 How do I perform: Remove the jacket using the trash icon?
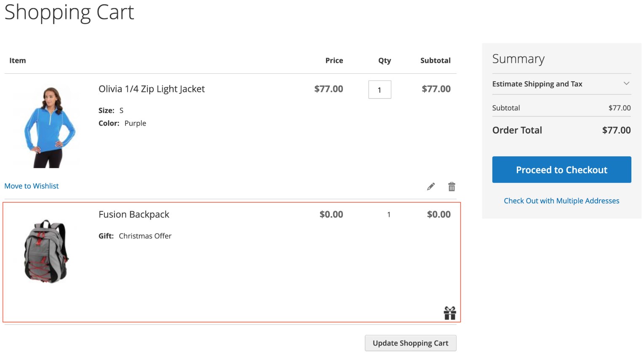click(452, 187)
